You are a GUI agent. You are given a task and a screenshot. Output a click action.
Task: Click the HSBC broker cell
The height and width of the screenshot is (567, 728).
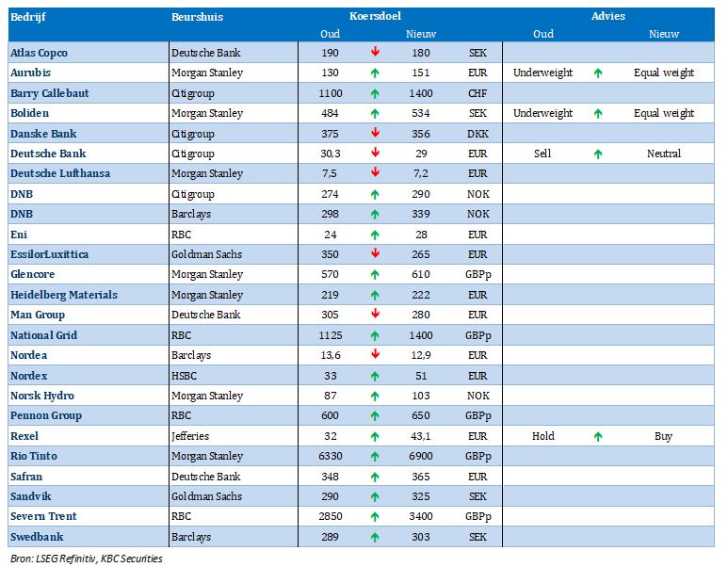(184, 376)
